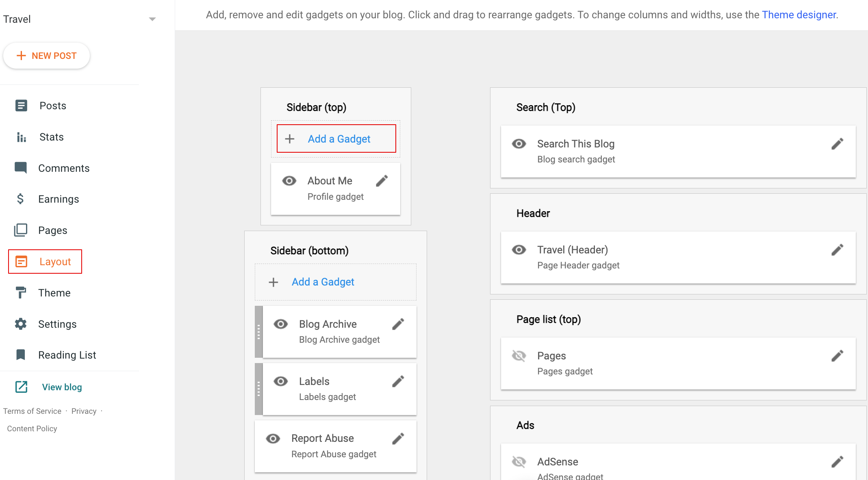Open the Theme menu item
868x480 pixels.
(x=54, y=293)
